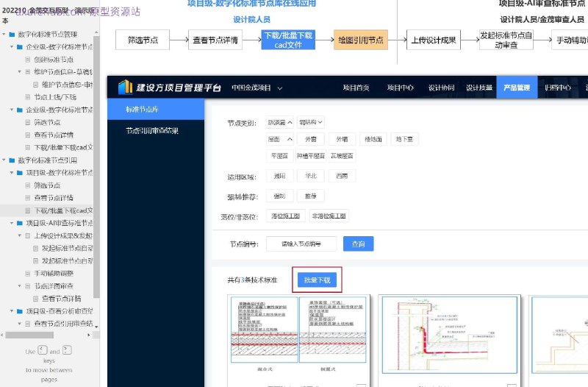The width and height of the screenshot is (588, 387).
Task: Click sidebar horizontal scroll right arrow
Action: pos(89,335)
